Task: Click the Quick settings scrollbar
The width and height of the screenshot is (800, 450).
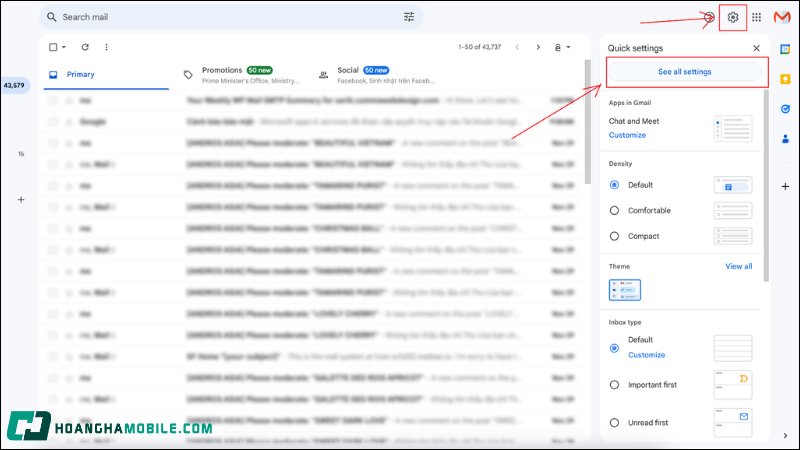Action: [766, 186]
